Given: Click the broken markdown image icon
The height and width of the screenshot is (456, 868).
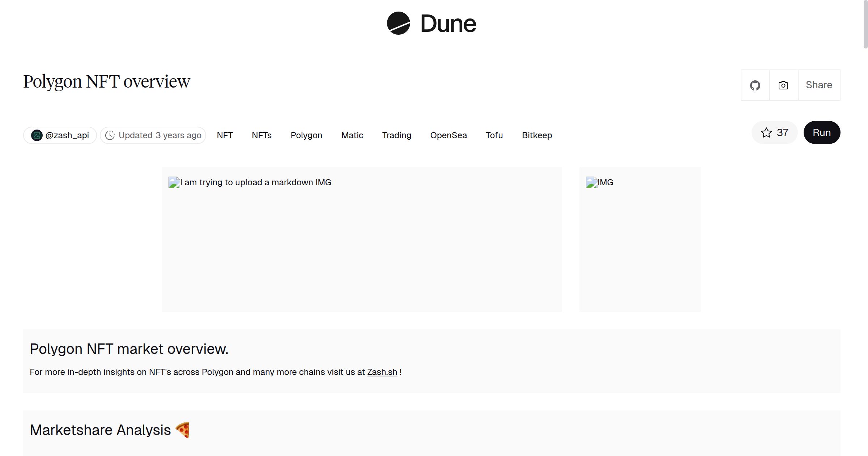Looking at the screenshot, I should (174, 182).
